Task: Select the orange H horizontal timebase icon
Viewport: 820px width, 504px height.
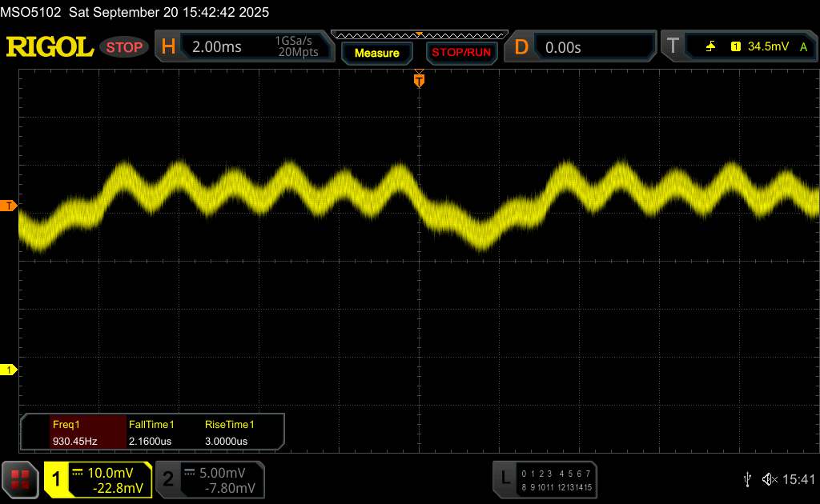Action: (x=168, y=47)
